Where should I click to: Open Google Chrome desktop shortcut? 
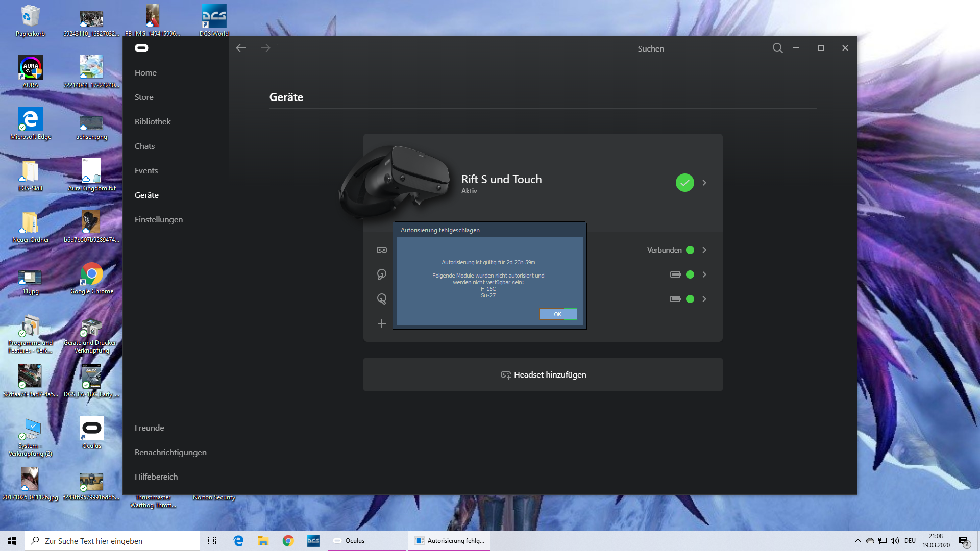[92, 278]
